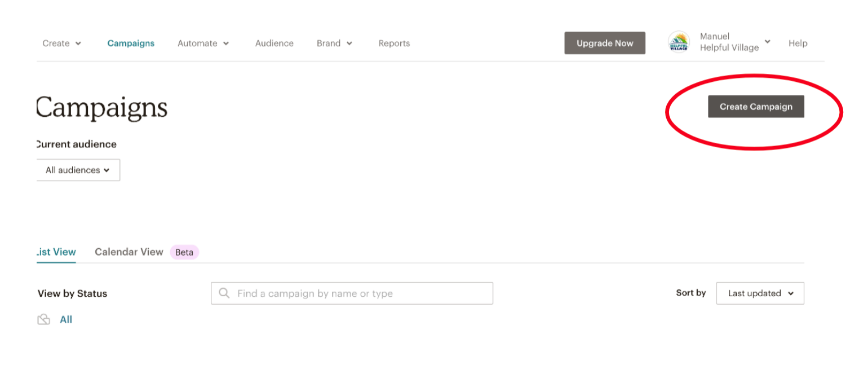Click the Upgrade Now button

click(605, 43)
